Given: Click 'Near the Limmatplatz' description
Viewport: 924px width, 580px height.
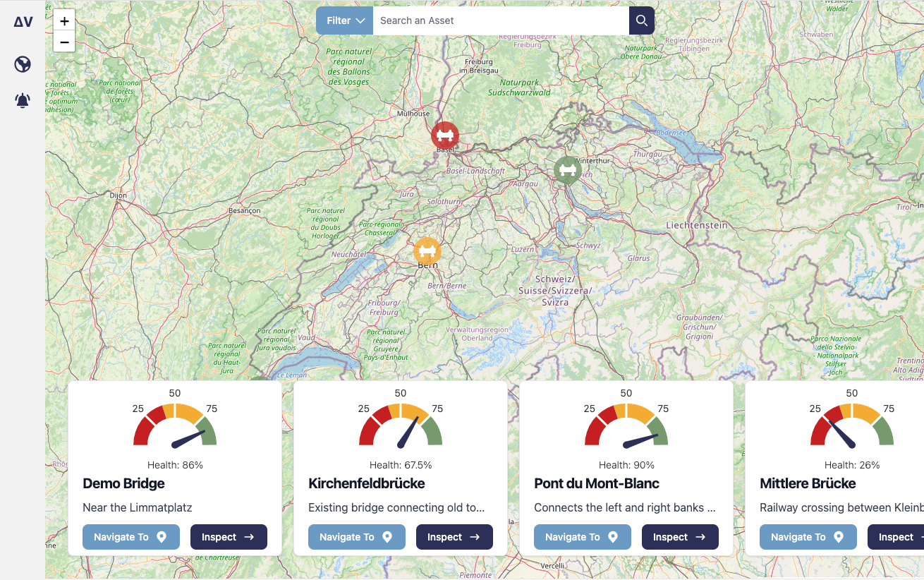Looking at the screenshot, I should [138, 507].
